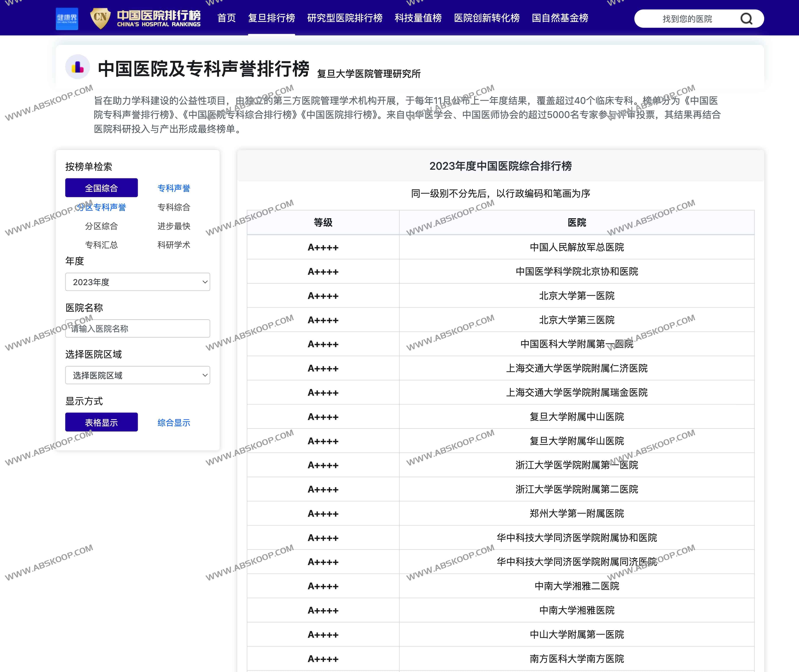Expand the 选择医院区域 region dropdown
799x672 pixels.
137,375
